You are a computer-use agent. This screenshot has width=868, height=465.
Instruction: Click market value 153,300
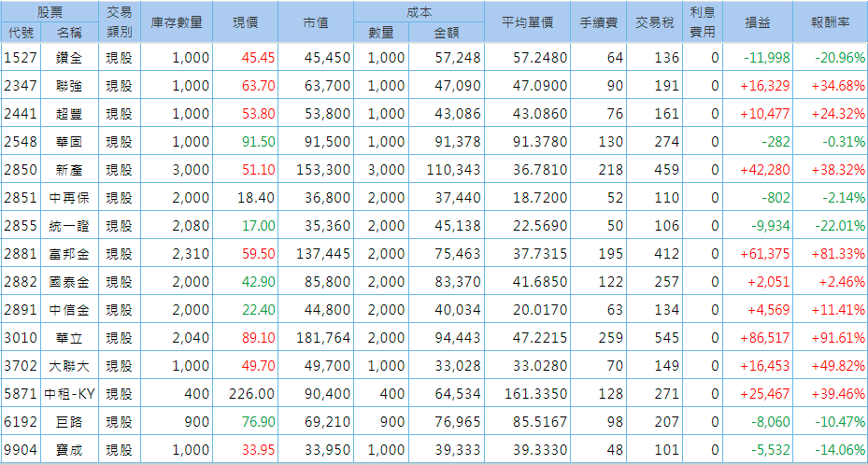click(323, 170)
